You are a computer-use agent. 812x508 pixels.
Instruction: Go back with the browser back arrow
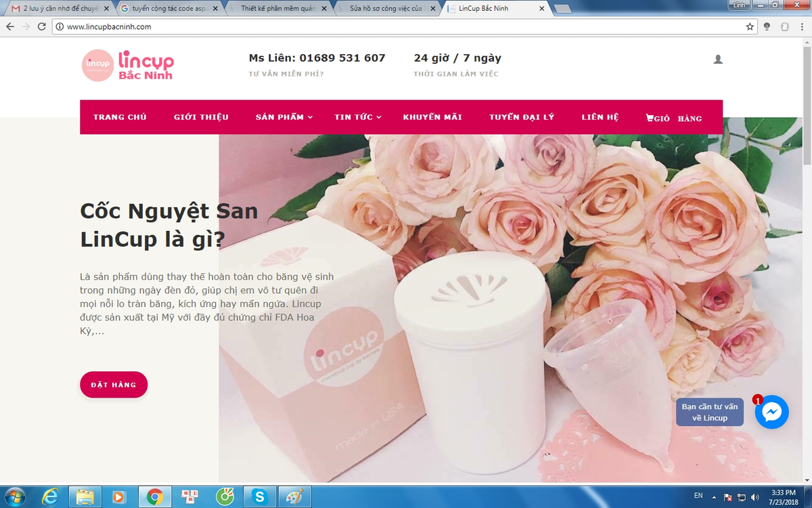(9, 27)
